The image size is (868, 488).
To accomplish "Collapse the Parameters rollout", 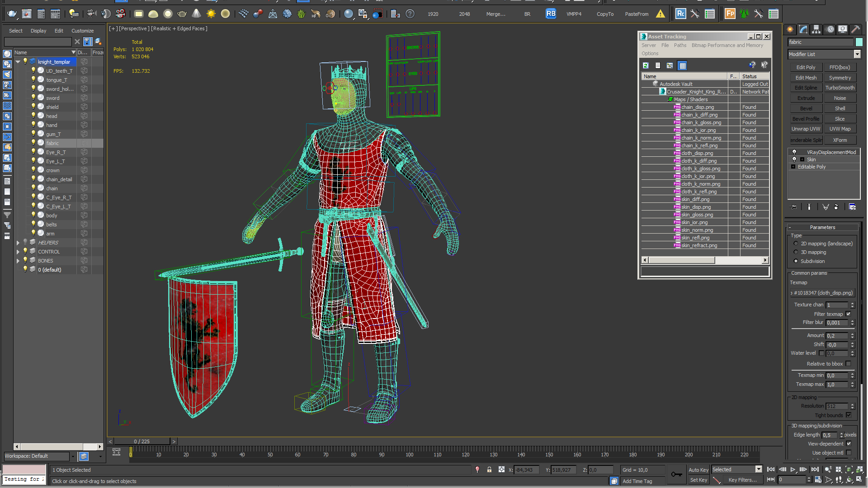I will click(x=822, y=227).
